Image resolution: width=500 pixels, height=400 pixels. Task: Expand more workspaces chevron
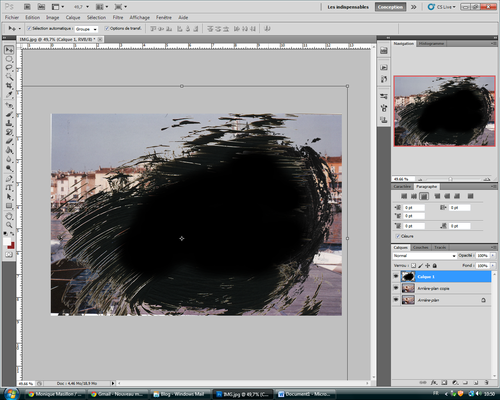[x=414, y=7]
